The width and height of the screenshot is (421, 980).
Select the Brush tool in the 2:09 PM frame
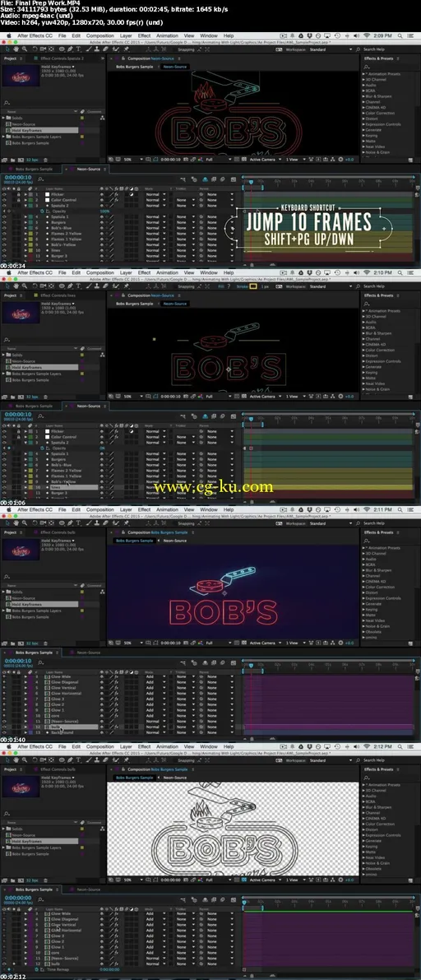click(89, 49)
